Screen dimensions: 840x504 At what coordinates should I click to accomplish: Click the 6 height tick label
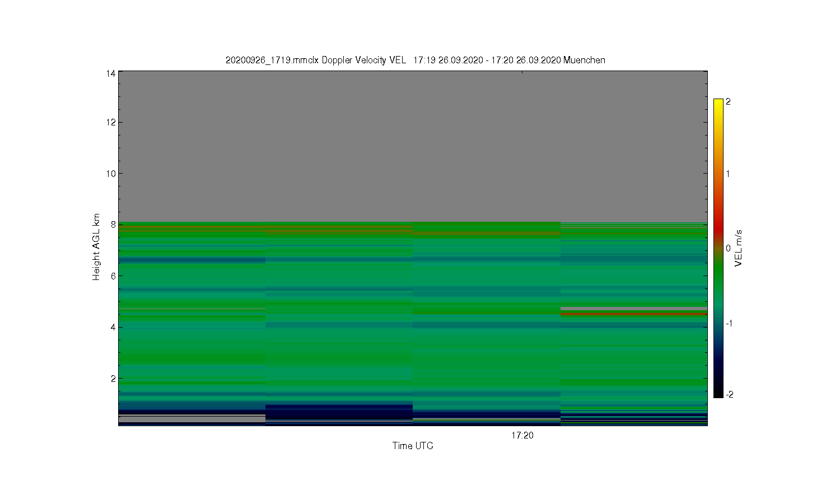113,276
